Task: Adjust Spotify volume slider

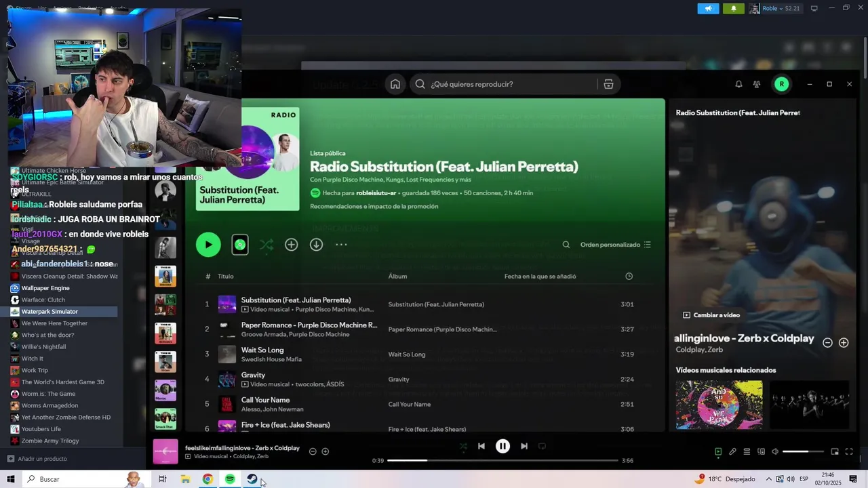Action: [x=803, y=451]
